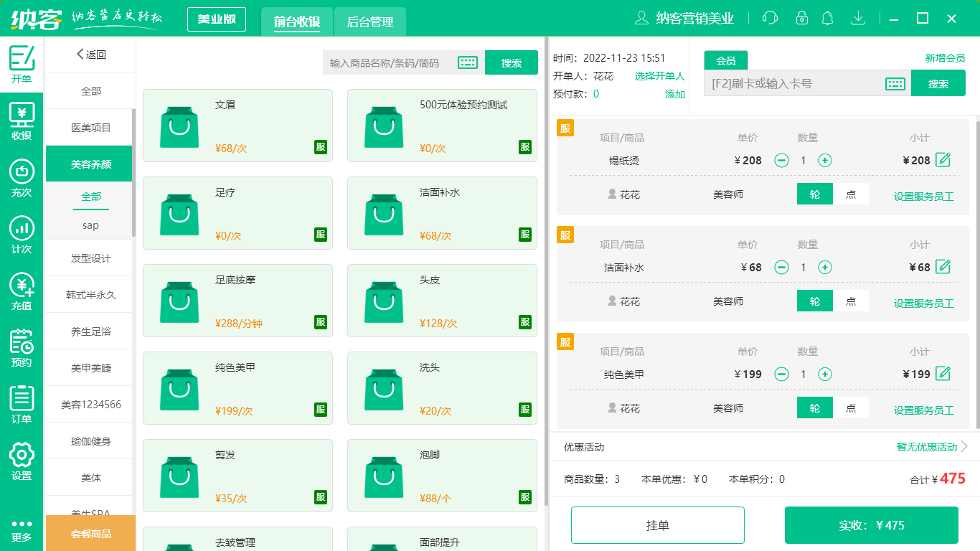Image resolution: width=980 pixels, height=551 pixels.
Task: Open the 预约 appointments section in sidebar
Action: click(21, 347)
